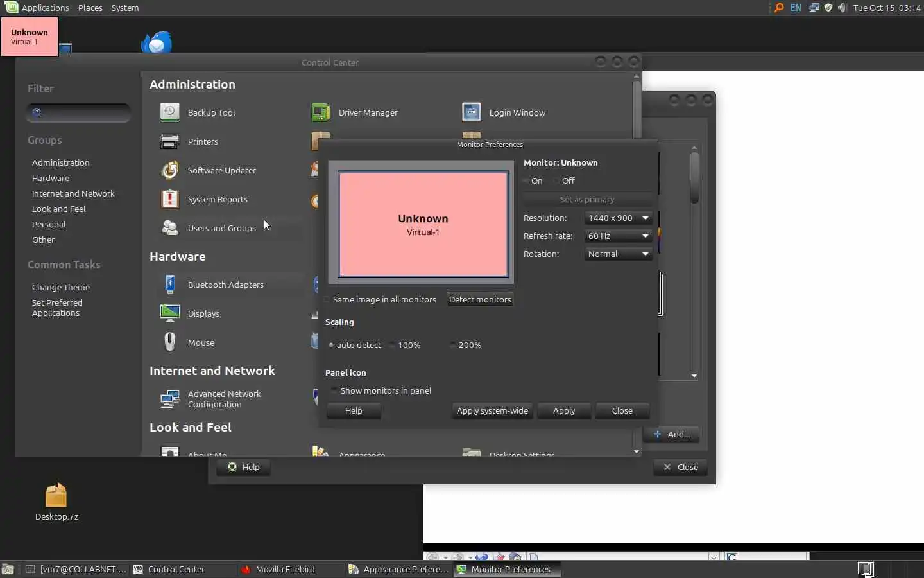The height and width of the screenshot is (578, 924).
Task: Switch to Control Center taskbar window
Action: pyautogui.click(x=183, y=569)
